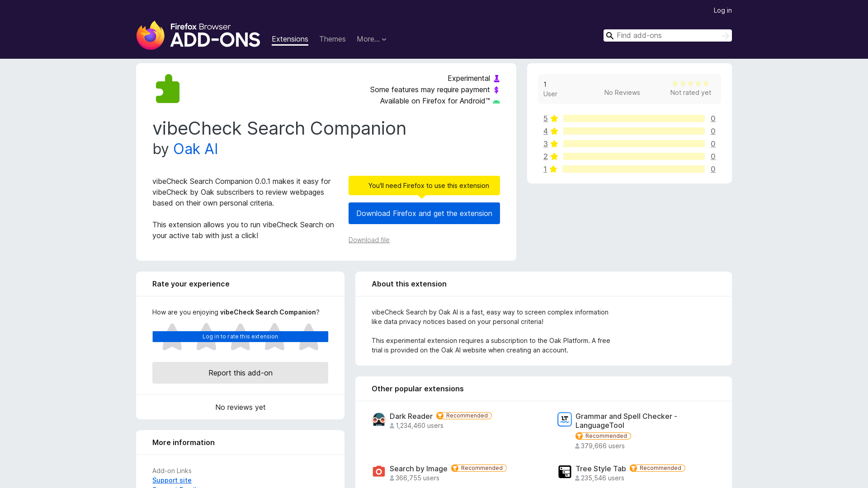Click the yellow You'll need Firefox notice
Screen dimensions: 868x488
pyautogui.click(x=424, y=186)
